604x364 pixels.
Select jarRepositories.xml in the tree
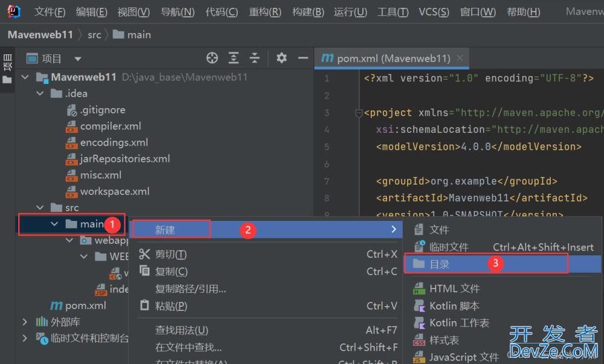118,159
